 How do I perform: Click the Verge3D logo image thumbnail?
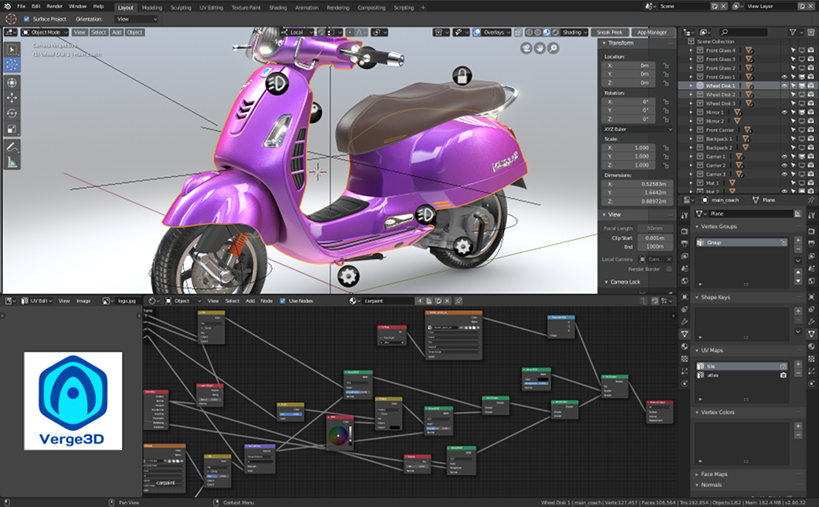click(73, 400)
